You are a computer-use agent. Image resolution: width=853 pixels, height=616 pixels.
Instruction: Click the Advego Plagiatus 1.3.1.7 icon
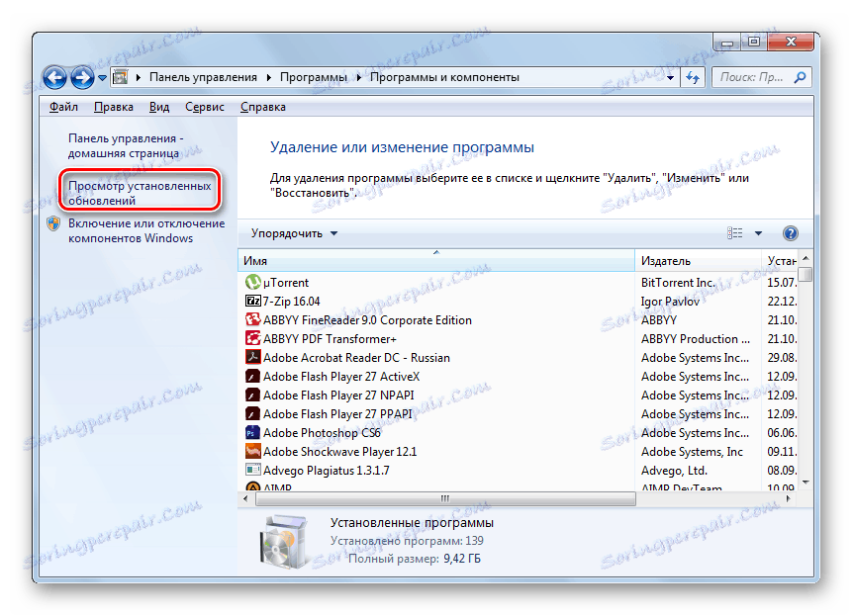pyautogui.click(x=253, y=470)
